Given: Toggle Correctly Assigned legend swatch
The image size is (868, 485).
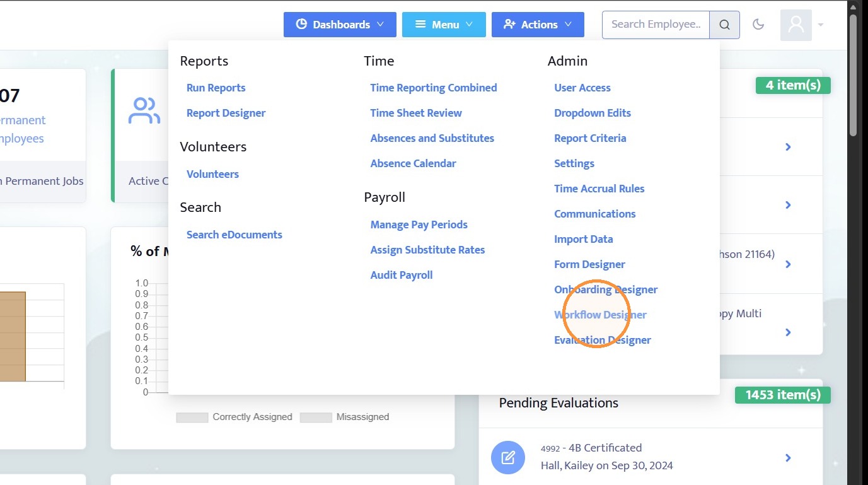Looking at the screenshot, I should point(192,417).
